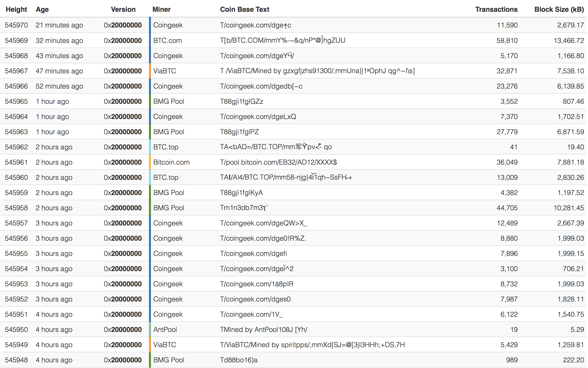Click coinbase text T/coingeek.com/dgefi

pyautogui.click(x=254, y=253)
